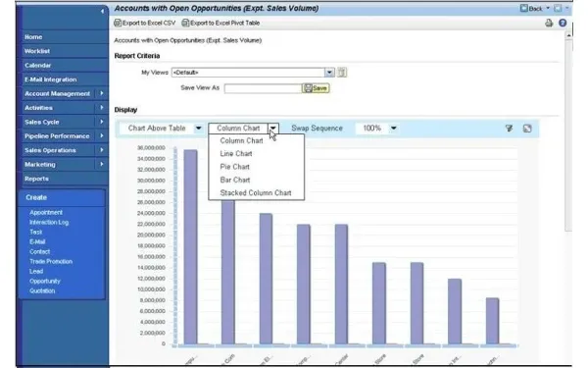
Task: Click the Save View As input field
Action: [x=263, y=88]
